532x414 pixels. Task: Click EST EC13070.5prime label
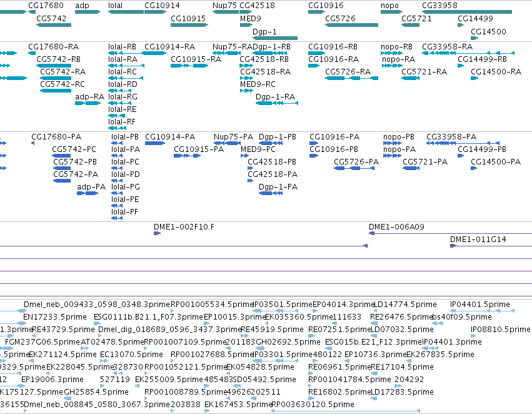(x=131, y=354)
